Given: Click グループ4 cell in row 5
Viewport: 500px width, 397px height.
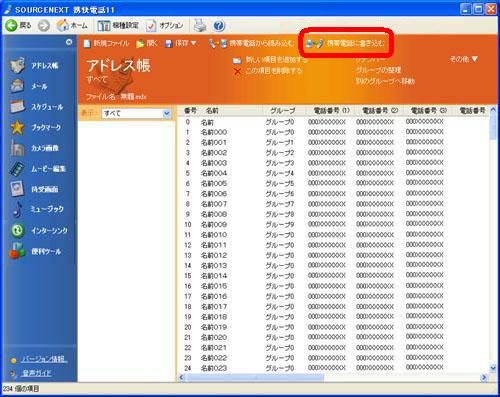Looking at the screenshot, I should 280,173.
